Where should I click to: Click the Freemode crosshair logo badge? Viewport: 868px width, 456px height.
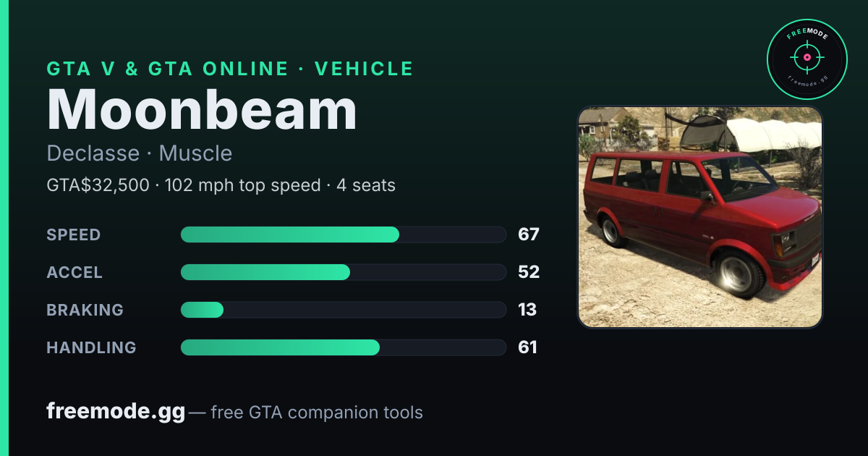(807, 59)
